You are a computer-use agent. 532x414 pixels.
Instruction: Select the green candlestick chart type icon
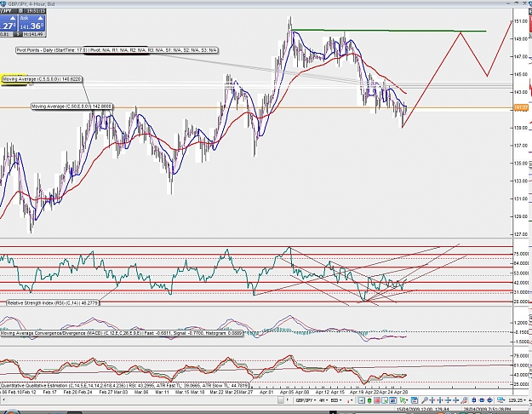click(x=369, y=400)
